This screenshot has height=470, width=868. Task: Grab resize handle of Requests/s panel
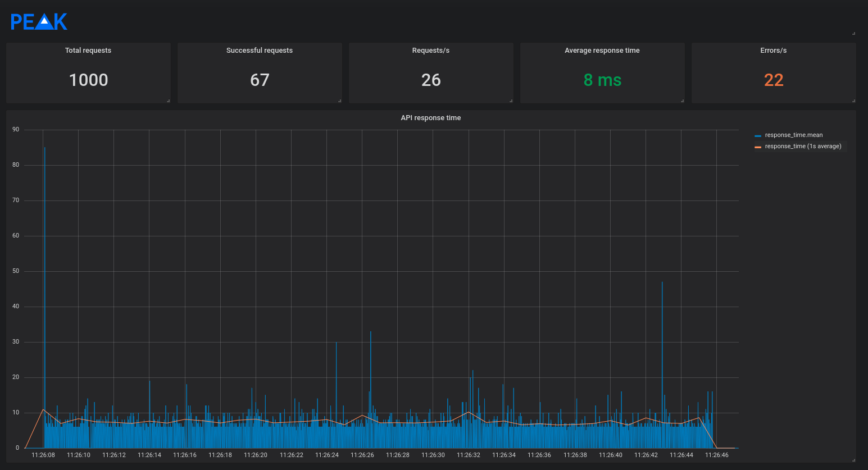click(511, 101)
